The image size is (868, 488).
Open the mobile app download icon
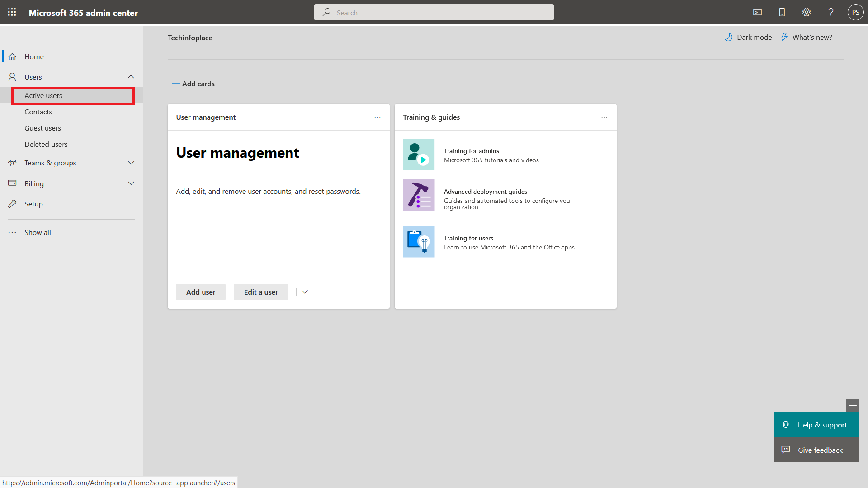[x=782, y=12]
